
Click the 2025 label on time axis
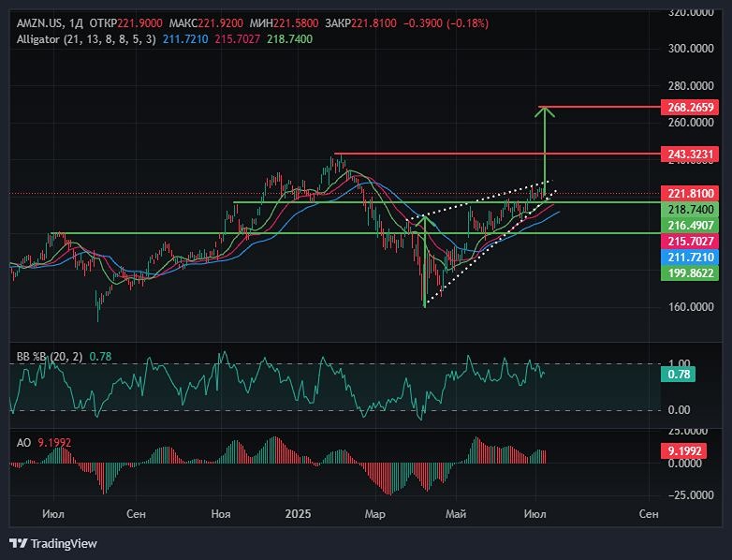298,514
